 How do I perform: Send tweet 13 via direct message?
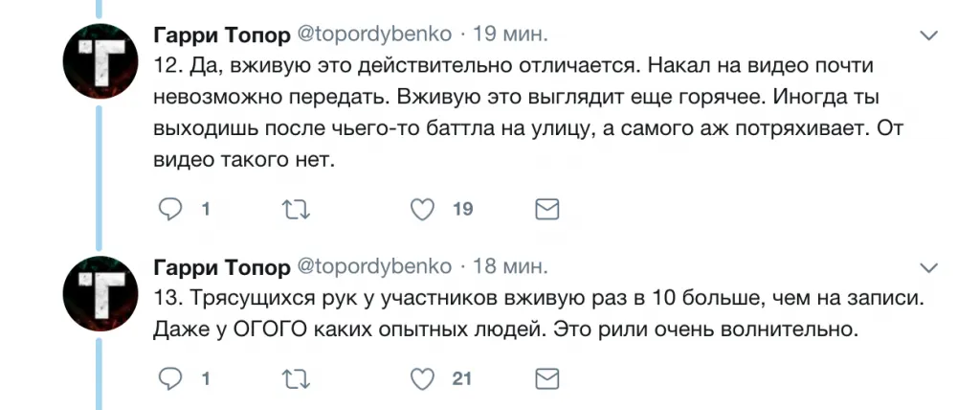tap(546, 379)
